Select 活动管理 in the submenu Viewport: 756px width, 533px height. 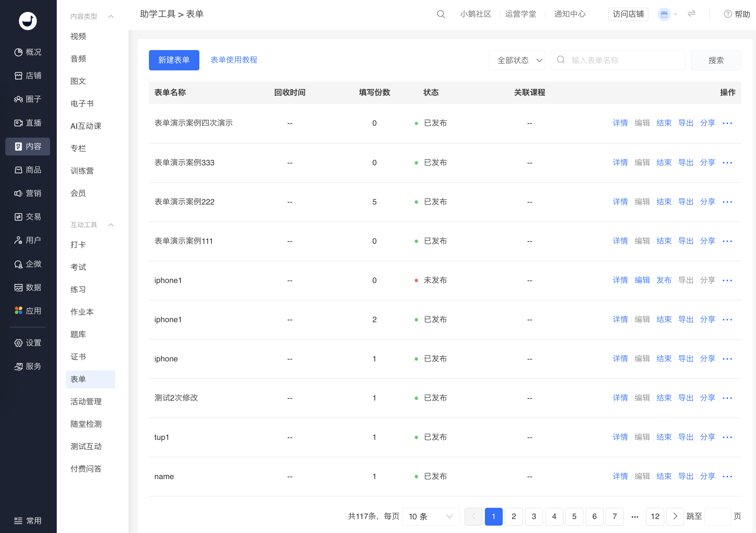point(86,402)
